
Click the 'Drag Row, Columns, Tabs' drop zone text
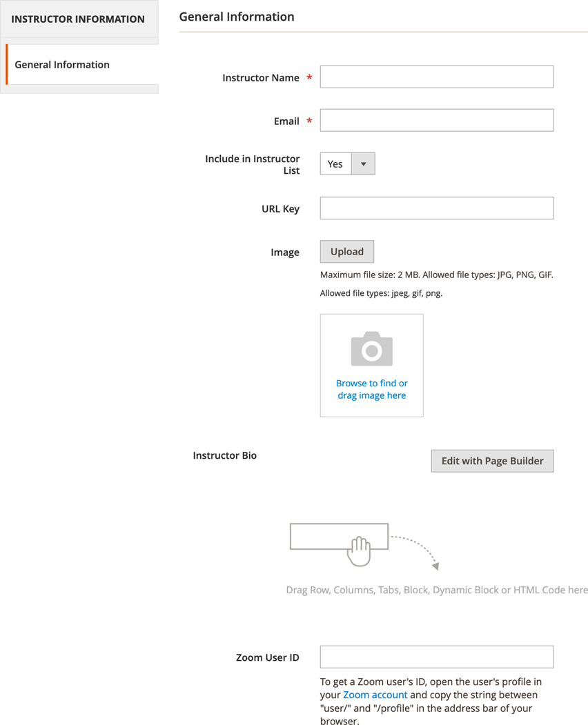point(436,590)
